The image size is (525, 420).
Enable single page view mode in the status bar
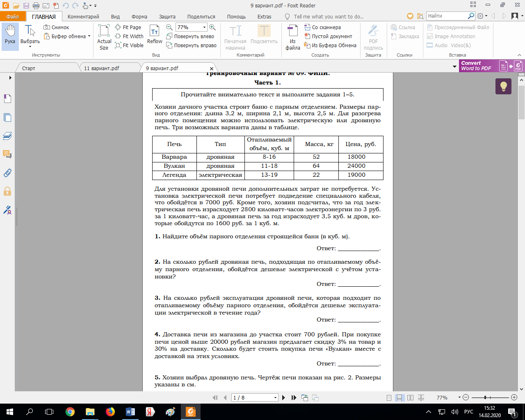coord(389,397)
